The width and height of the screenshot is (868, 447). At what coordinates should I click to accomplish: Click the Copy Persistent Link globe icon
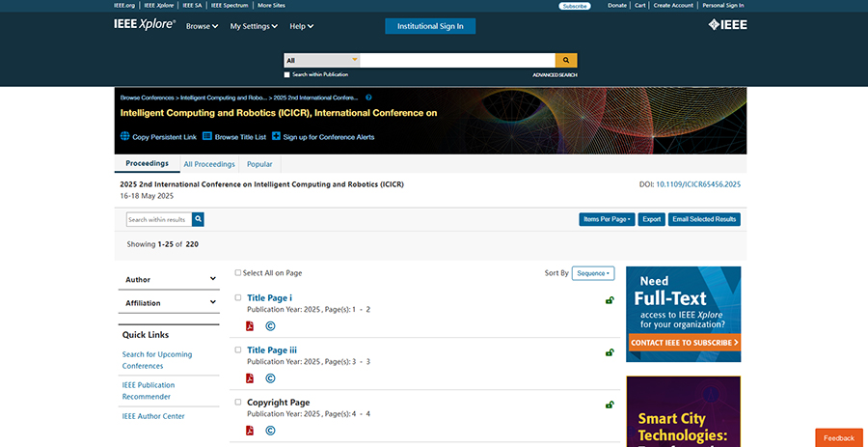pos(125,137)
